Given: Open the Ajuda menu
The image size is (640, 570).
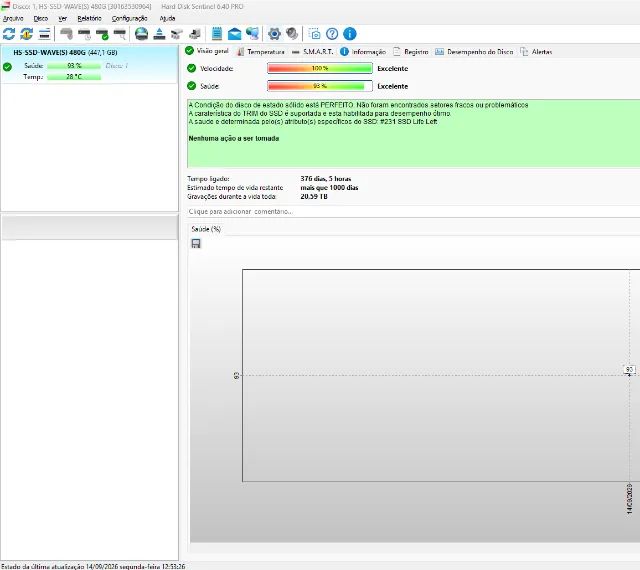Looking at the screenshot, I should [x=167, y=18].
